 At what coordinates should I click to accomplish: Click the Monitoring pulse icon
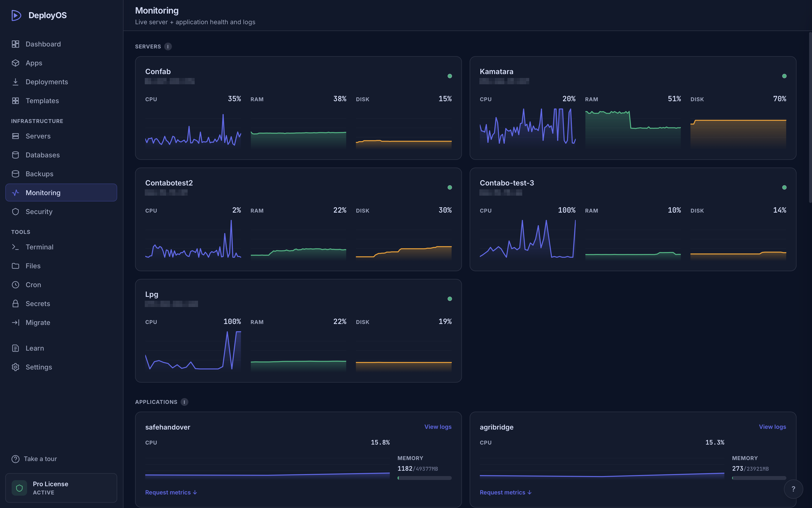(x=15, y=192)
